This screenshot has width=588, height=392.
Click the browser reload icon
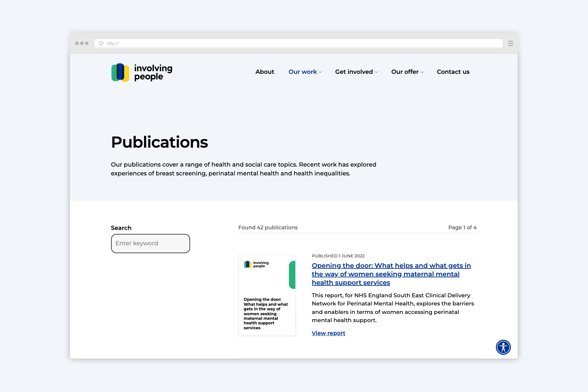(x=101, y=43)
